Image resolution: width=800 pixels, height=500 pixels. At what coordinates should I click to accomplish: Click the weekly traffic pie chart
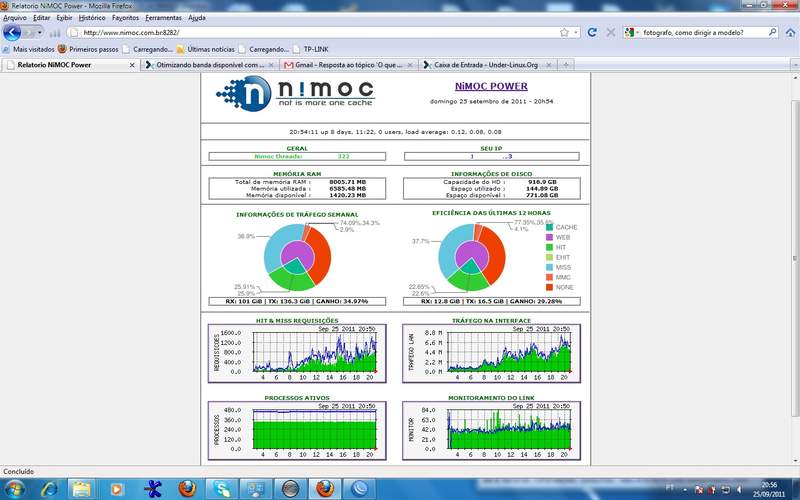tap(297, 257)
